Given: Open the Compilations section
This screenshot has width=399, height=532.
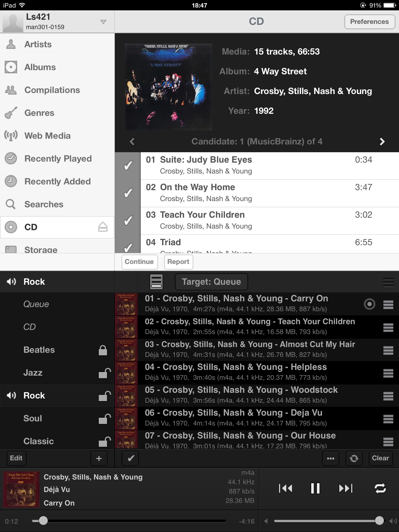Looking at the screenshot, I should coord(57,90).
